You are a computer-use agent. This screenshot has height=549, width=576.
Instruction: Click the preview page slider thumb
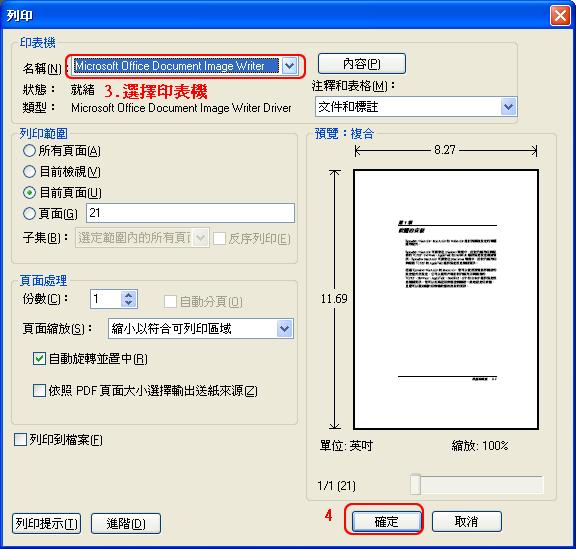tap(415, 484)
